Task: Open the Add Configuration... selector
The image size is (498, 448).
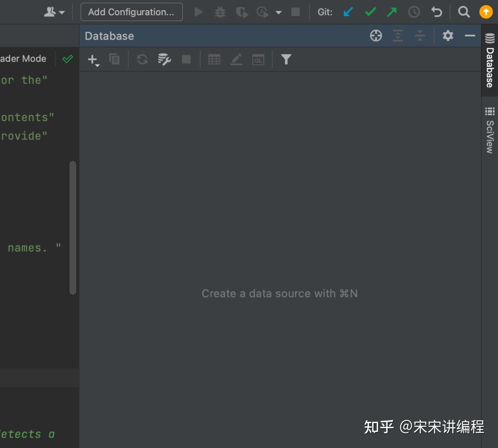Action: (x=131, y=12)
